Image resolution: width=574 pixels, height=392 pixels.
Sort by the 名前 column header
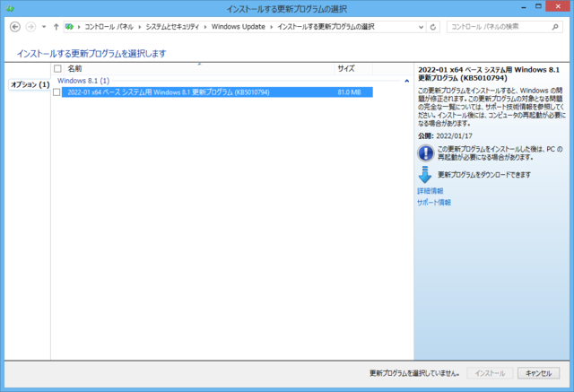(199, 68)
